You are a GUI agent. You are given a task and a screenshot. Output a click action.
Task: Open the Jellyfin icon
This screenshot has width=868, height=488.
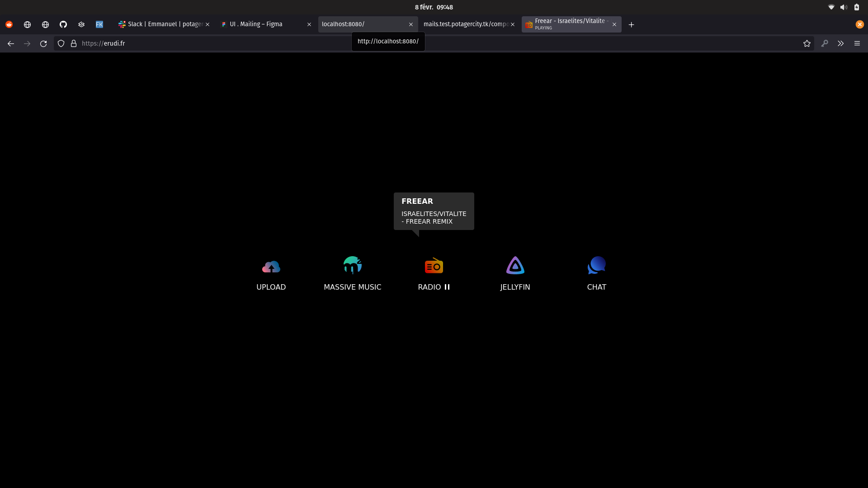(x=515, y=266)
